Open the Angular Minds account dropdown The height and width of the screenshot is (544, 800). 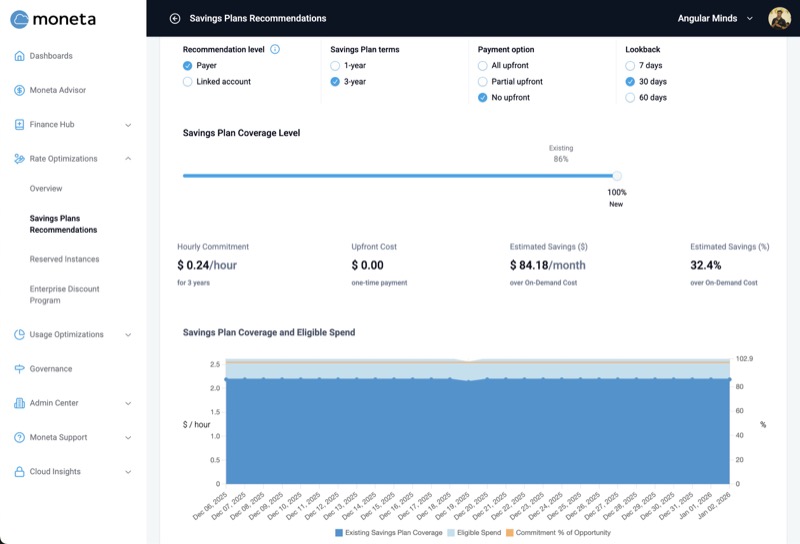714,18
